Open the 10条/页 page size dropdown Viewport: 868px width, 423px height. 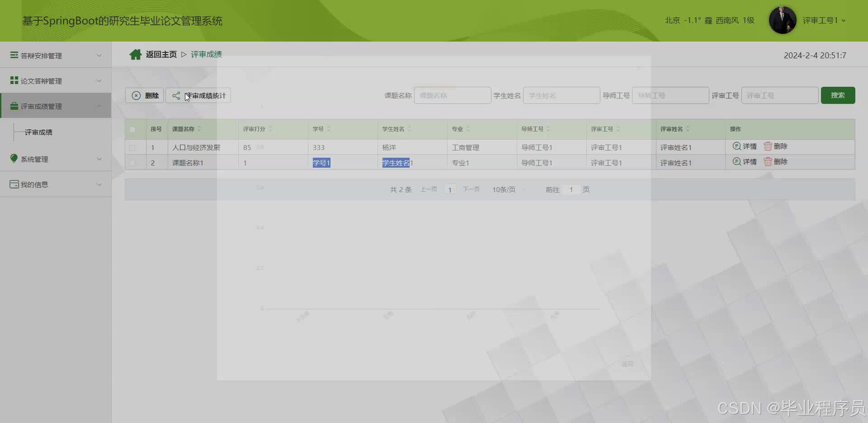tap(509, 189)
